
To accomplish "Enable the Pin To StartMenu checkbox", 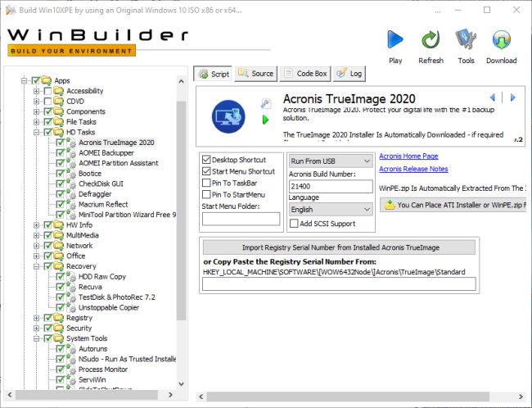I will point(206,194).
